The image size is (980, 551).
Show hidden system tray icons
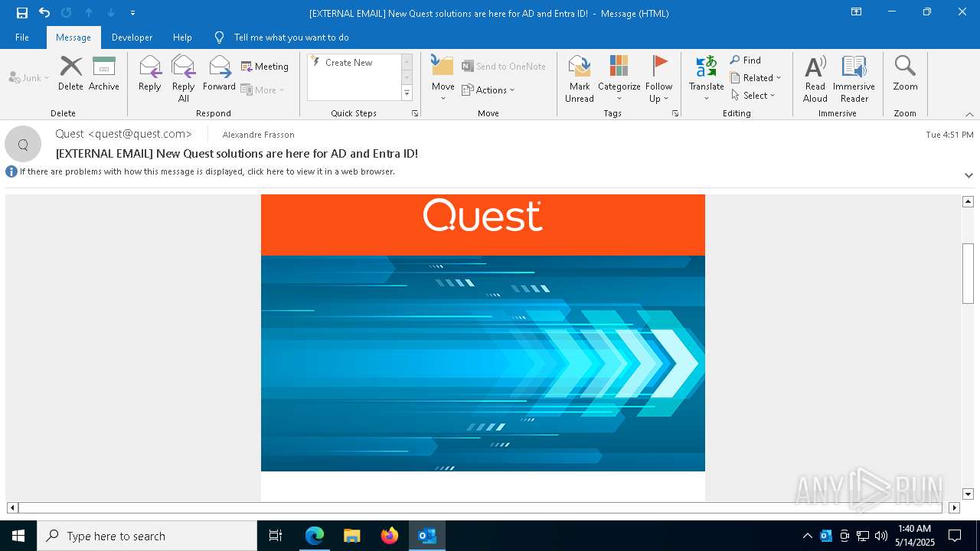(x=807, y=536)
